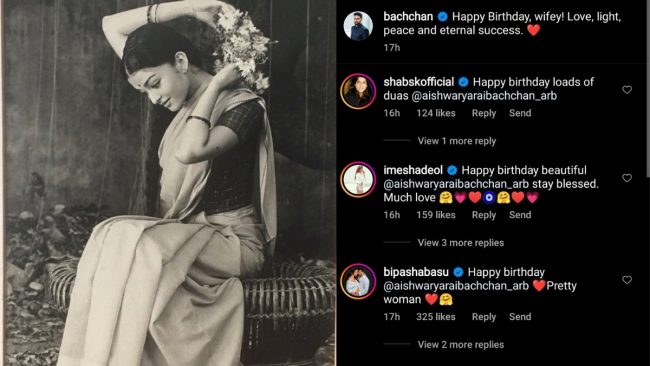
Task: Open bipashabasu's profile avatar
Action: [358, 281]
